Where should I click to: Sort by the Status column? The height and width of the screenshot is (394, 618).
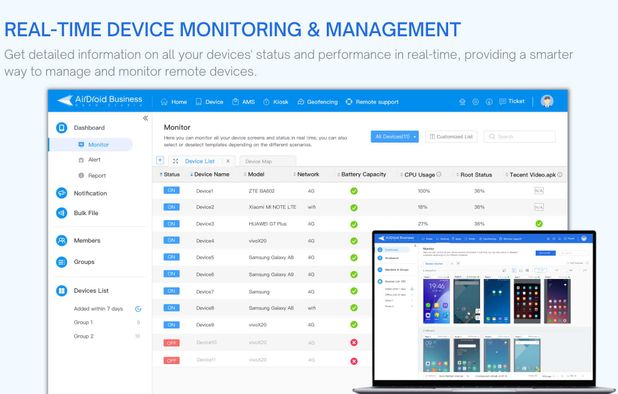pyautogui.click(x=170, y=174)
